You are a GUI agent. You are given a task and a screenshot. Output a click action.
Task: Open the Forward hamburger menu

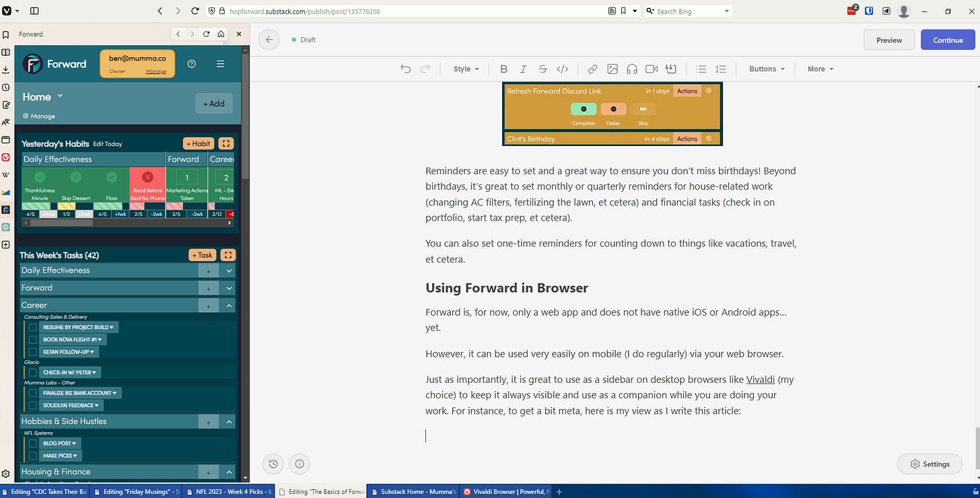tap(220, 64)
